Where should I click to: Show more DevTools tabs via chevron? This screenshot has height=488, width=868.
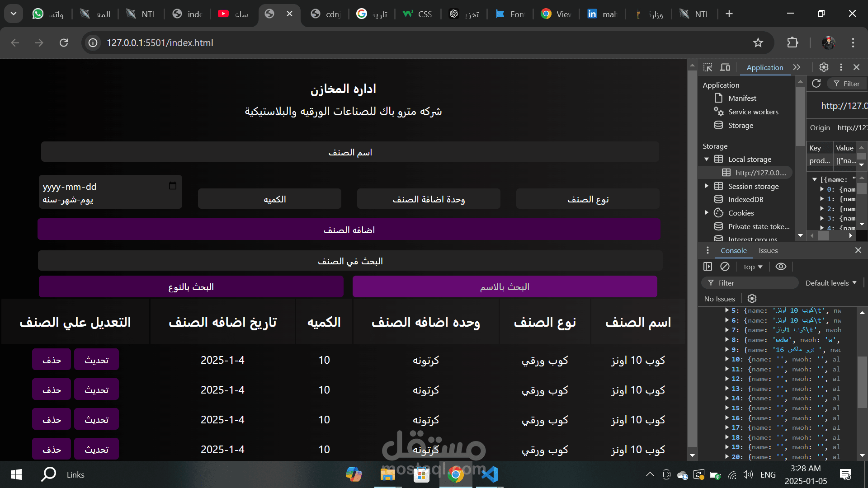pyautogui.click(x=797, y=67)
